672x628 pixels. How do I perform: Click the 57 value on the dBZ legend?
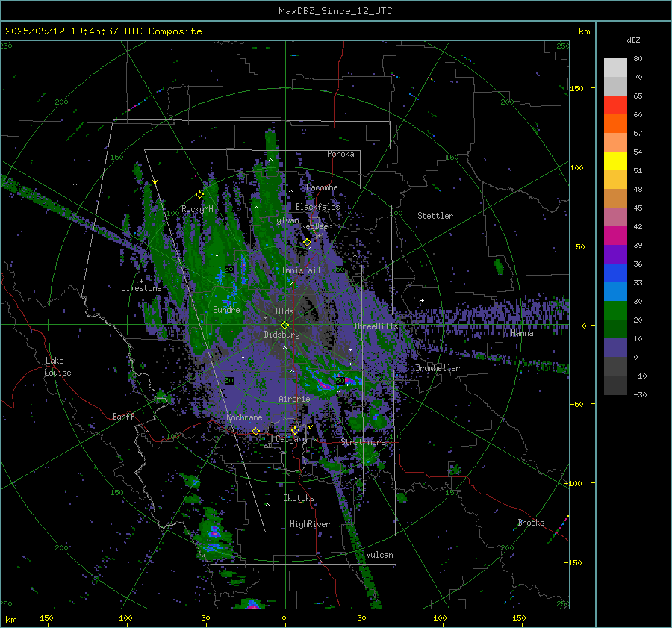[638, 134]
